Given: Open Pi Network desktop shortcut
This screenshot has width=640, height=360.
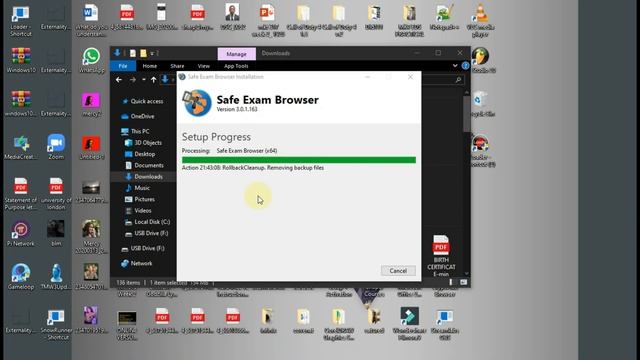Looking at the screenshot, I should (x=21, y=233).
